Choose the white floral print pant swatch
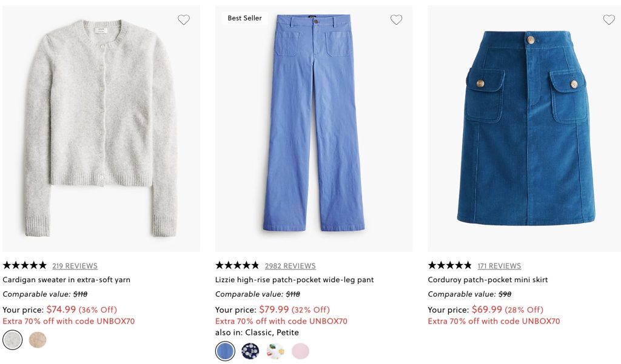Image resolution: width=621 pixels, height=364 pixels. [275, 351]
